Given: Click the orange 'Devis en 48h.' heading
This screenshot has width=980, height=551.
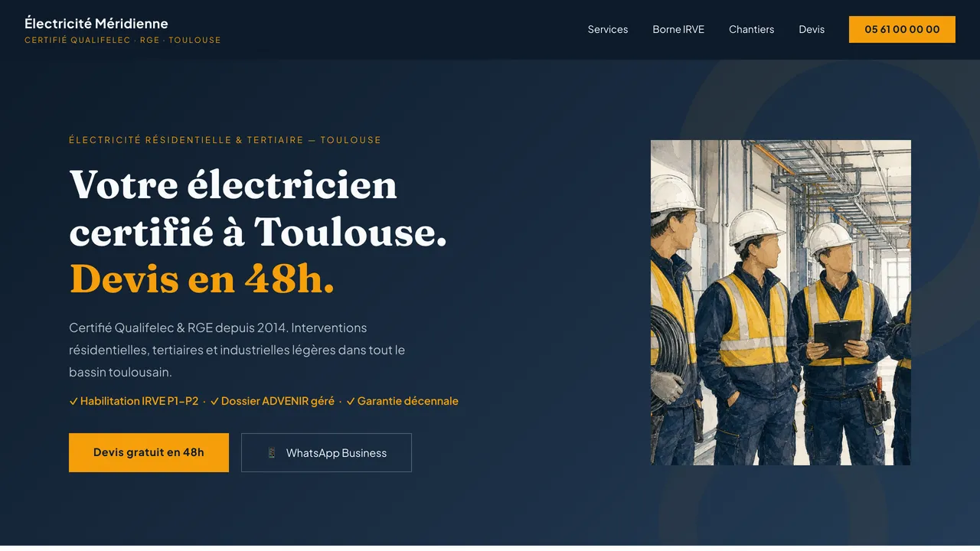Looking at the screenshot, I should [x=202, y=279].
